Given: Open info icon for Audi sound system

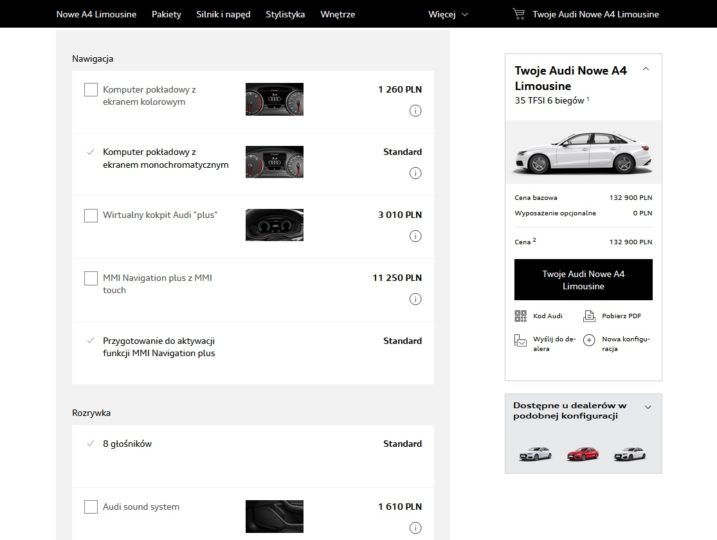Looking at the screenshot, I should (415, 528).
